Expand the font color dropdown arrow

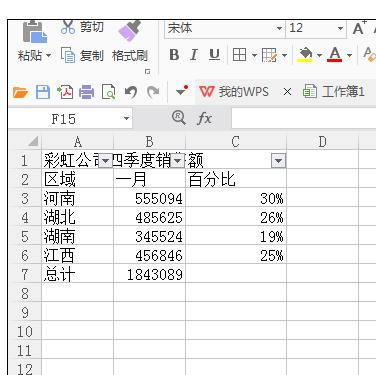(349, 55)
